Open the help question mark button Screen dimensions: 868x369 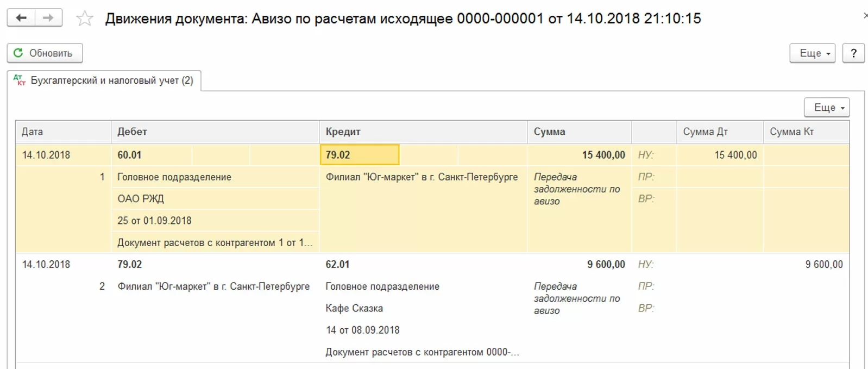click(x=853, y=53)
